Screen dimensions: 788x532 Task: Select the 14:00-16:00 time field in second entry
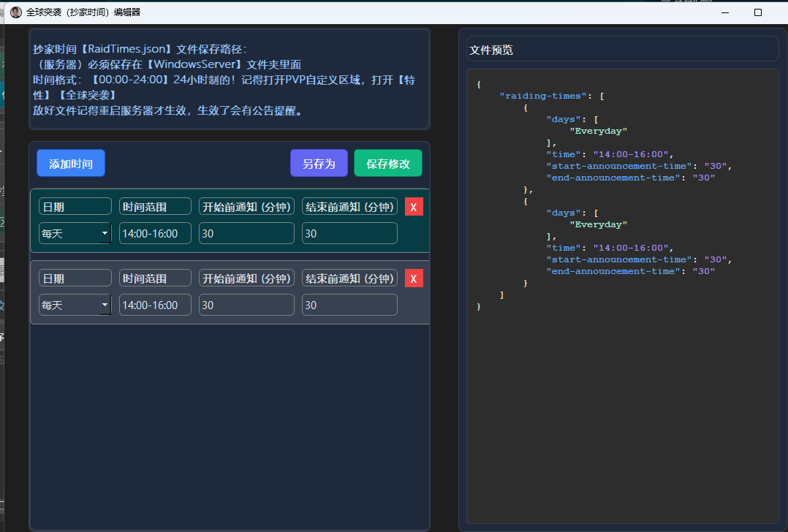click(x=155, y=305)
